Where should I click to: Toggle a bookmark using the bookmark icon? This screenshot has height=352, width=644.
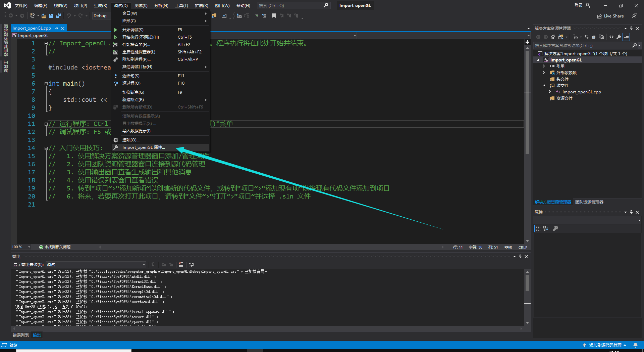tap(273, 15)
